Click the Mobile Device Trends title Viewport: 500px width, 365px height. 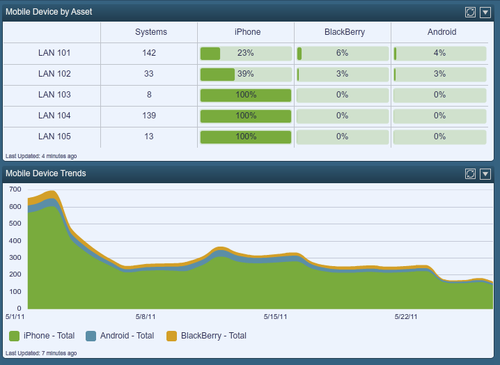coord(46,173)
